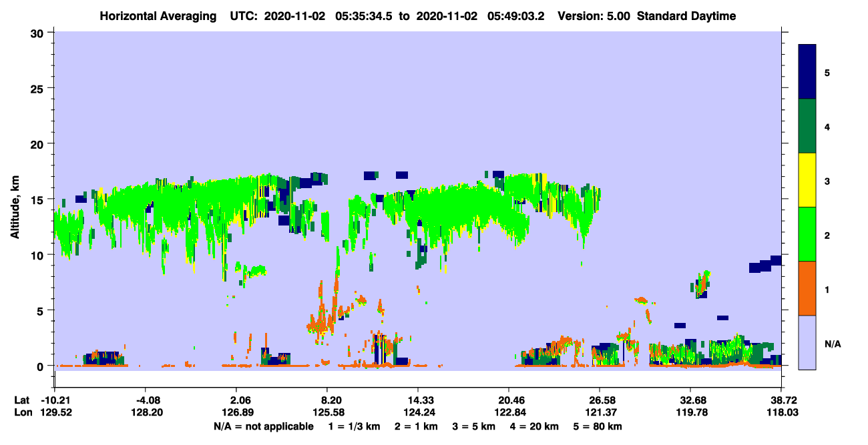This screenshot has width=868, height=445.
Task: Click the latitude value 26.58
Action: (603, 400)
